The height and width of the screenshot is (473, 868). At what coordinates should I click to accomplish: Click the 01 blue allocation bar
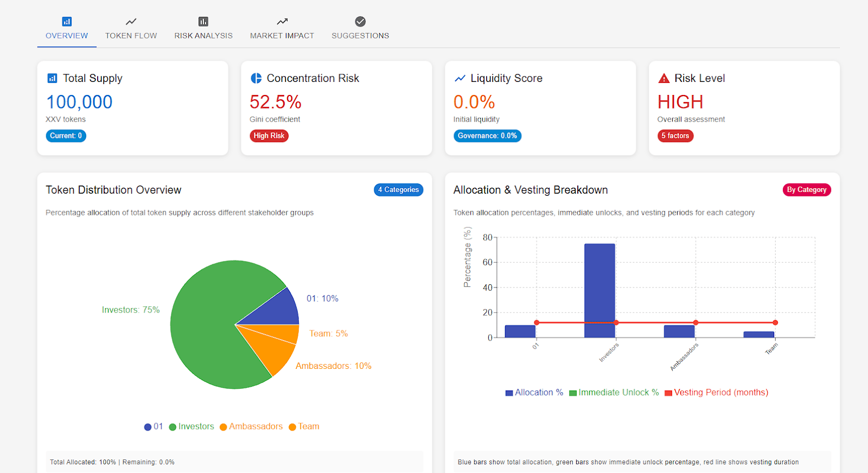520,331
